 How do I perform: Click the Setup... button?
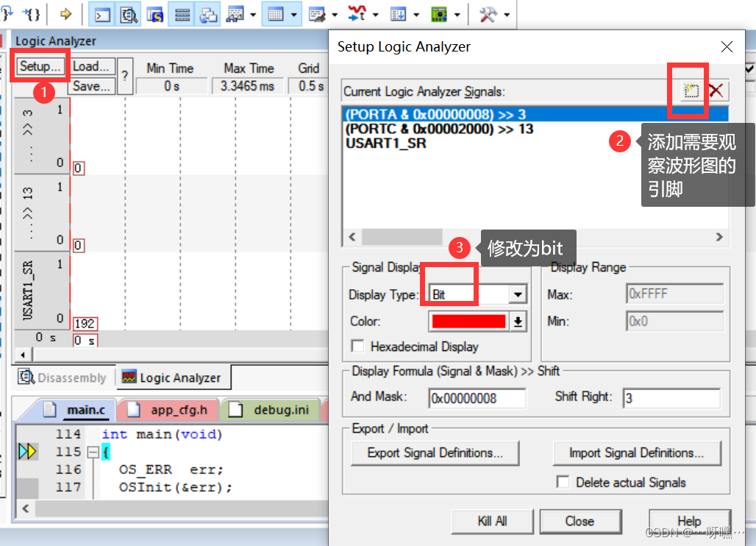coord(40,66)
